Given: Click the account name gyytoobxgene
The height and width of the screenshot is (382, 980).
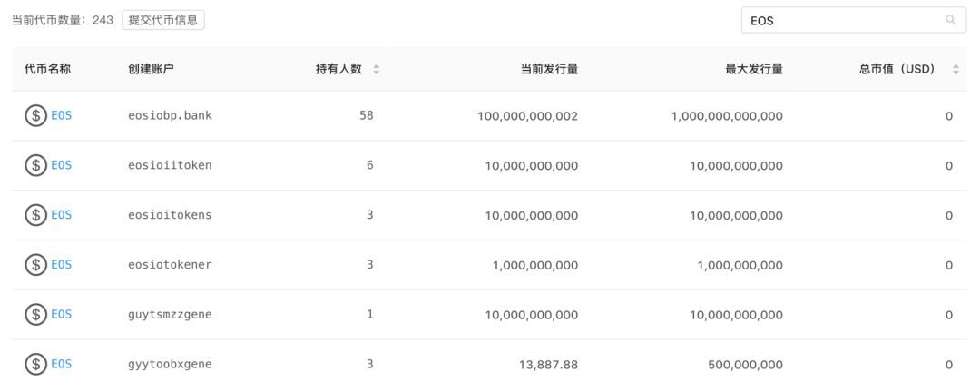Looking at the screenshot, I should (170, 365).
